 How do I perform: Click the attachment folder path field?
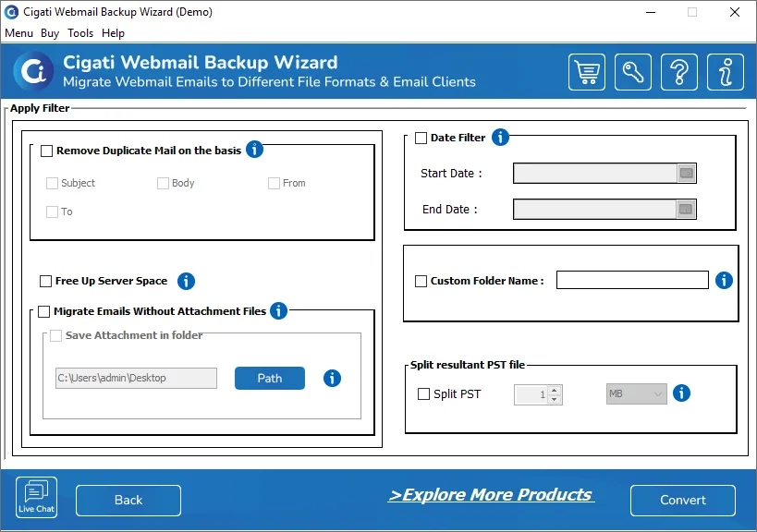click(x=136, y=378)
